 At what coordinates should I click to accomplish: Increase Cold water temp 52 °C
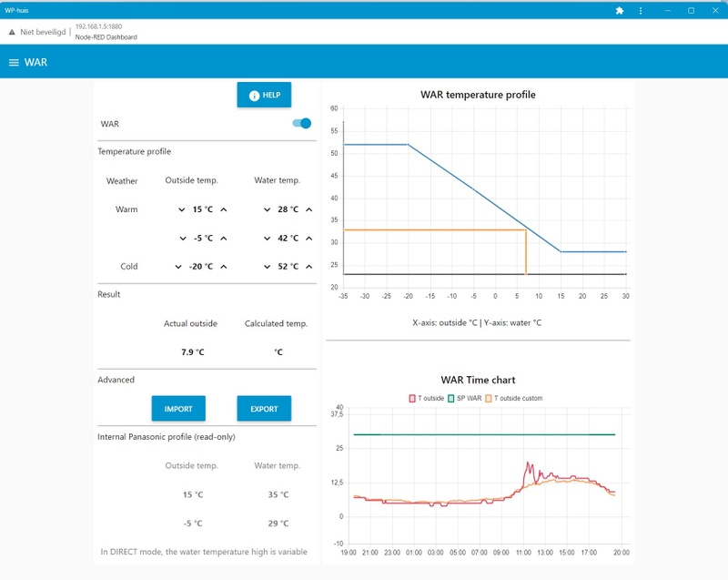(x=309, y=267)
